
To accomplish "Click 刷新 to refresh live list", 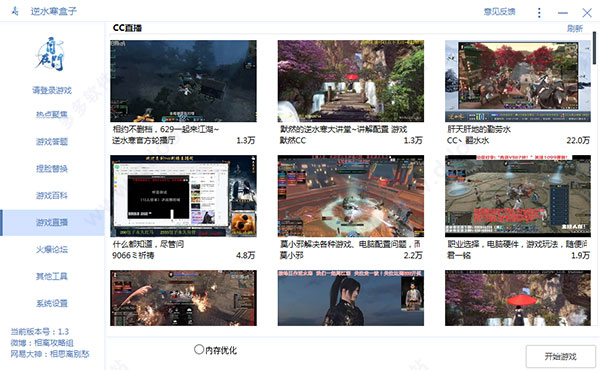I will pos(575,28).
